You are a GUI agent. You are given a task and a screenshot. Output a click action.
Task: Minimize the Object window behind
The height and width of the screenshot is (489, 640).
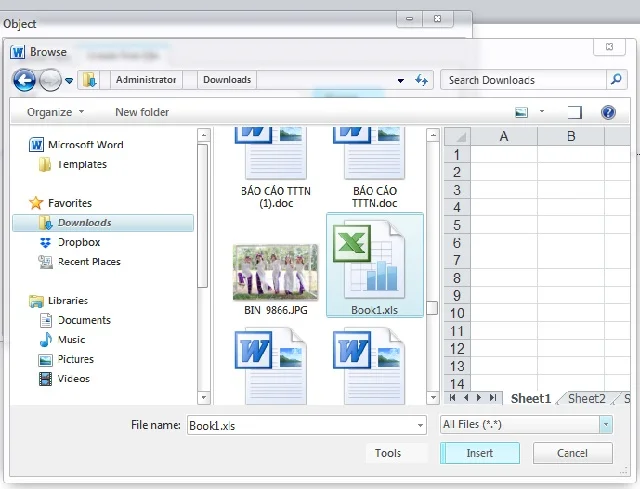click(409, 19)
